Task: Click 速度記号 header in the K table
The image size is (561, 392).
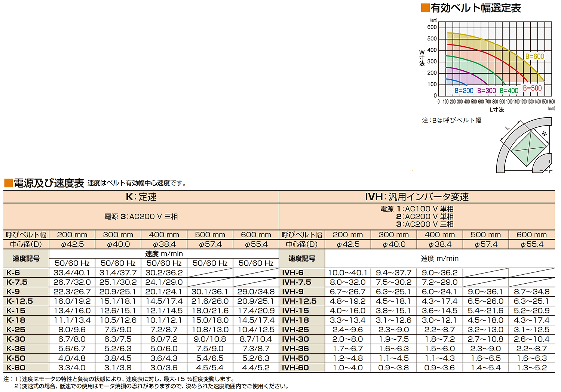Action: click(x=26, y=258)
